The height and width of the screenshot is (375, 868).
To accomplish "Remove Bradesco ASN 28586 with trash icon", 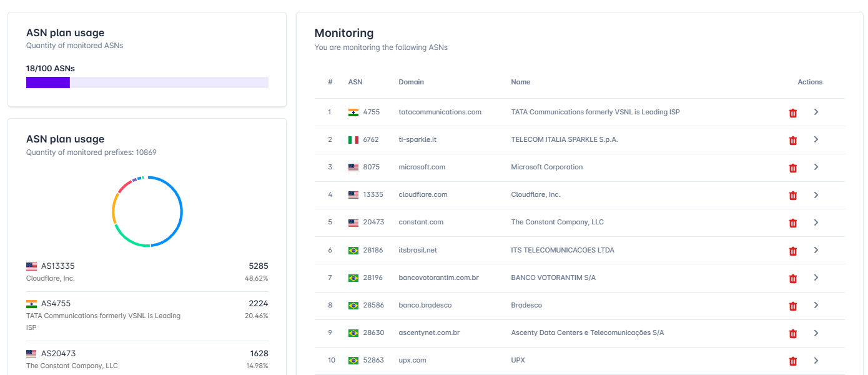I will pos(793,306).
